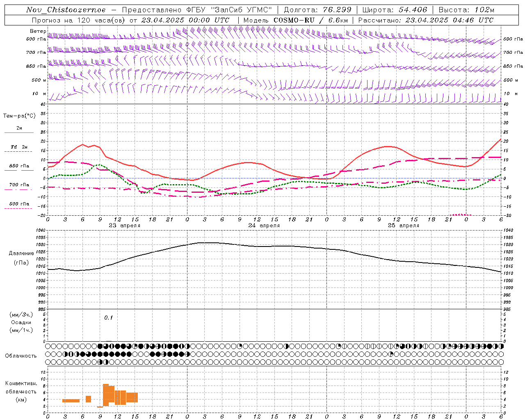Click the Осадки precipitation label
The height and width of the screenshot is (420, 525).
click(x=21, y=322)
